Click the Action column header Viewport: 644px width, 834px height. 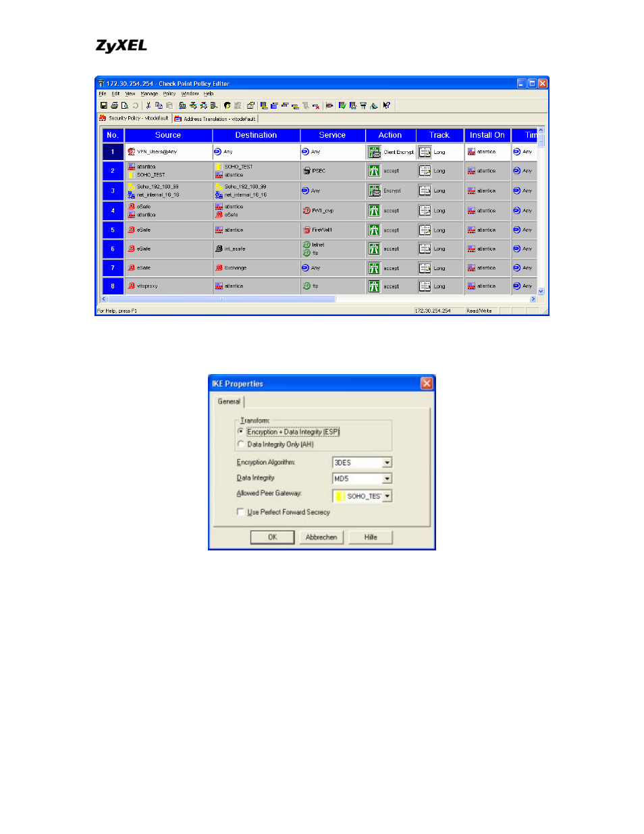point(390,135)
